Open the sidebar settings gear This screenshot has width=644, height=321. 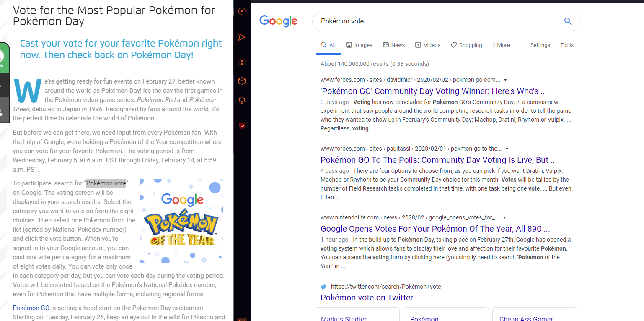[242, 100]
